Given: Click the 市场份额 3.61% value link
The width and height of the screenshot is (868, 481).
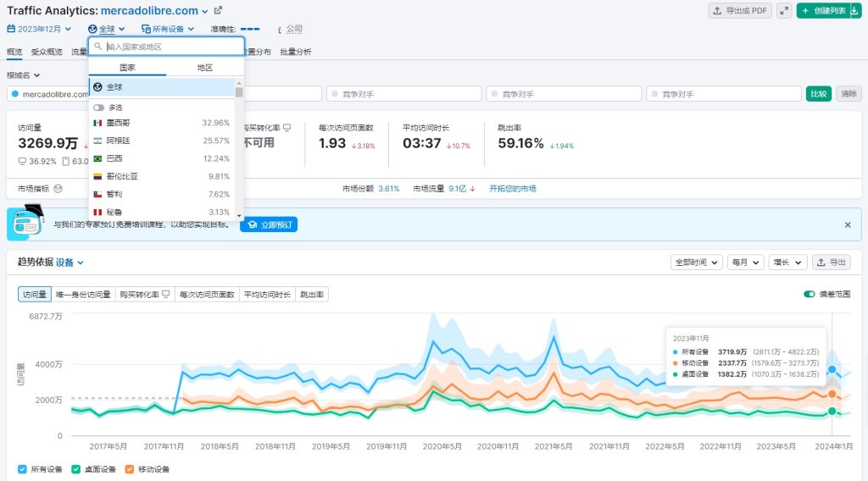Looking at the screenshot, I should [x=388, y=189].
